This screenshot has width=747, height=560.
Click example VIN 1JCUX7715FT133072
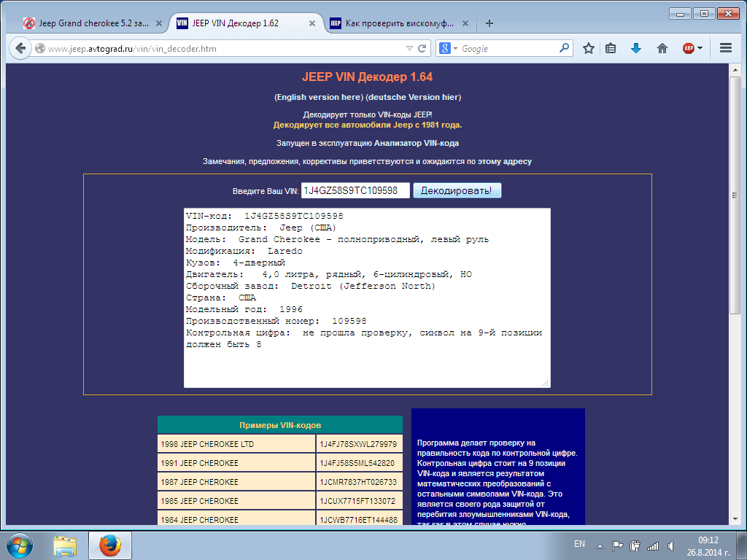click(x=357, y=502)
